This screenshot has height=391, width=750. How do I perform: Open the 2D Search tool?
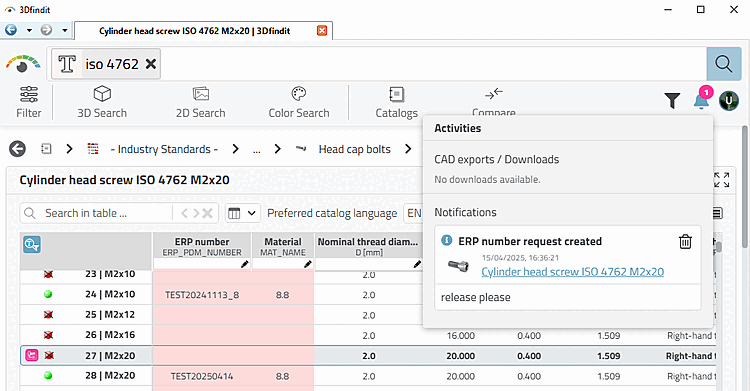coord(200,102)
